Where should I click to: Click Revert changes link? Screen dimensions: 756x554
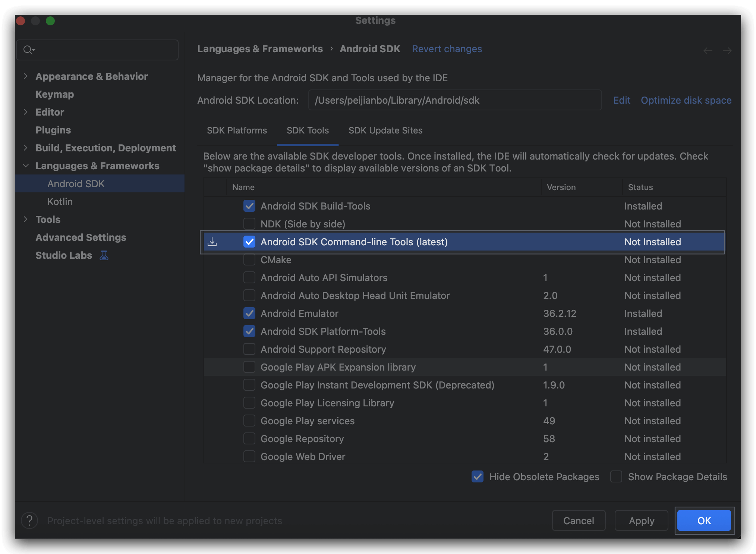pyautogui.click(x=447, y=49)
